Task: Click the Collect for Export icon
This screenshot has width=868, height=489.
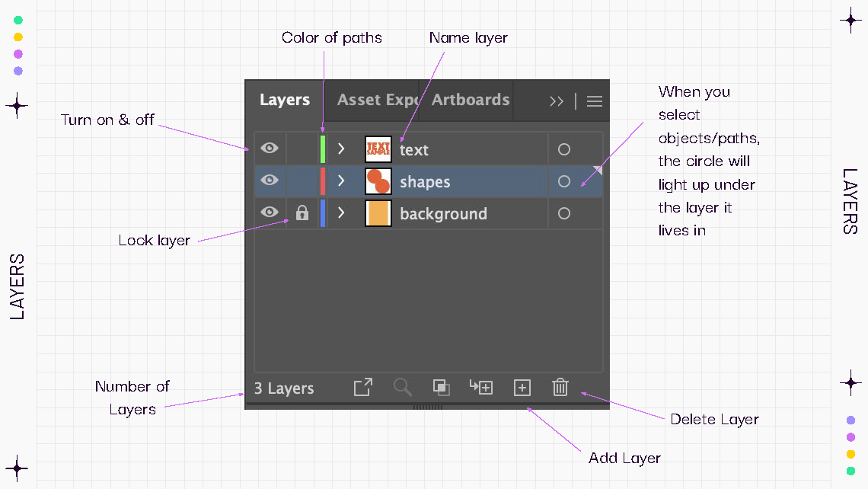Action: click(x=362, y=388)
